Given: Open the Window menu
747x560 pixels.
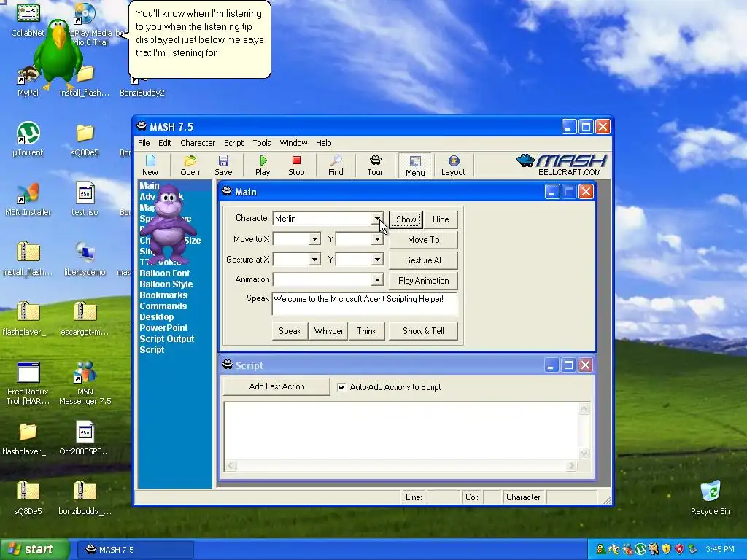Looking at the screenshot, I should click(293, 143).
